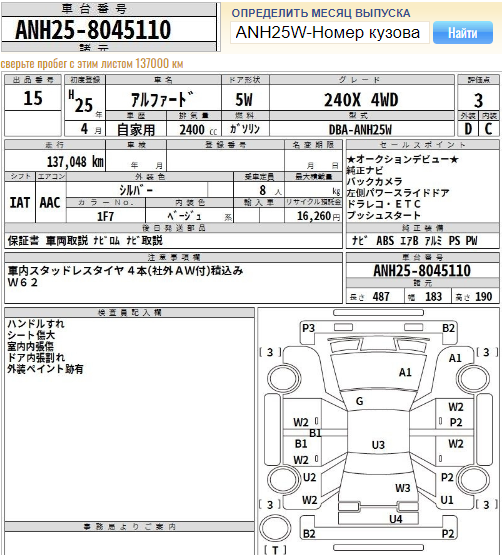Click the "5W" door shape value
This screenshot has width=502, height=555.
click(x=244, y=100)
